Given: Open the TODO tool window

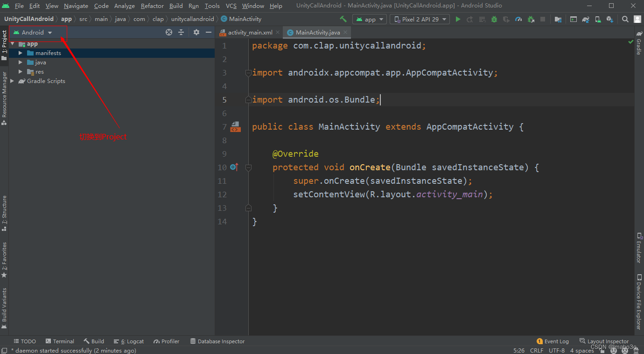Looking at the screenshot, I should click(25, 341).
